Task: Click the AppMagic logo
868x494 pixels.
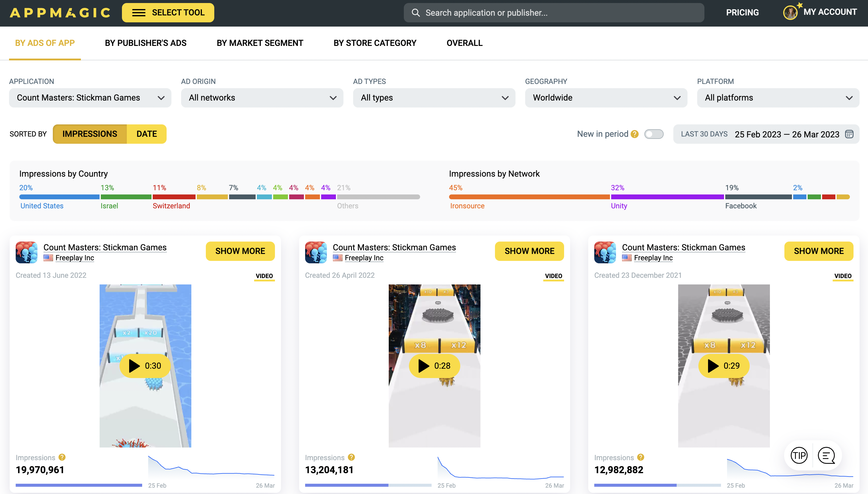Action: pyautogui.click(x=60, y=13)
